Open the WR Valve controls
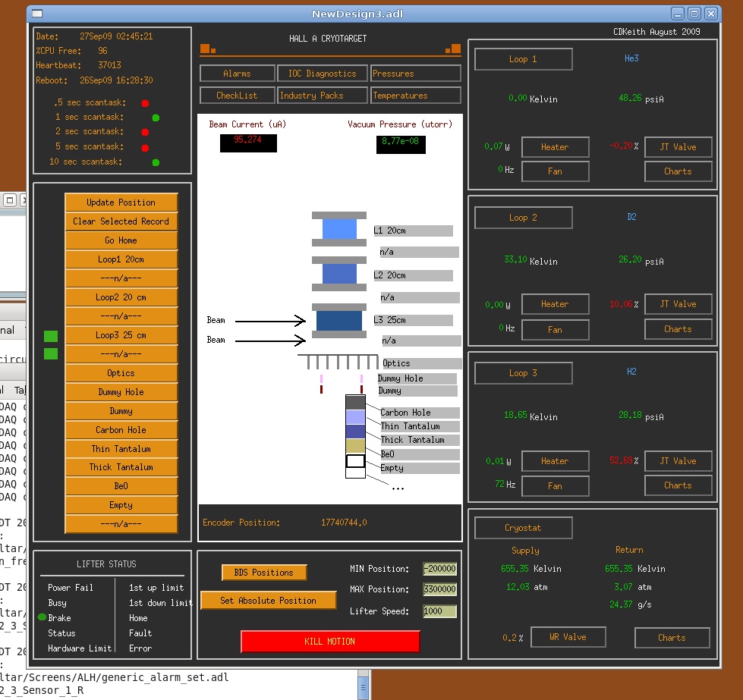The image size is (743, 700). [x=568, y=637]
